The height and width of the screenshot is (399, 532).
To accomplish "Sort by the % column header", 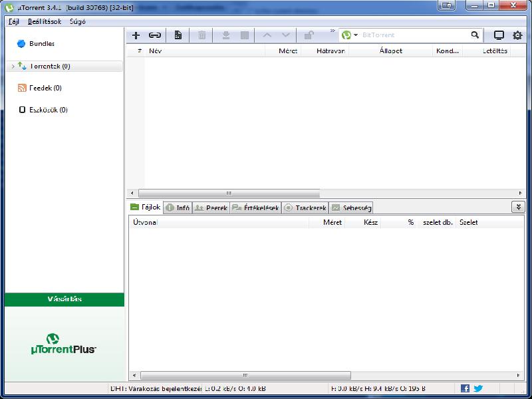I will tap(399, 223).
